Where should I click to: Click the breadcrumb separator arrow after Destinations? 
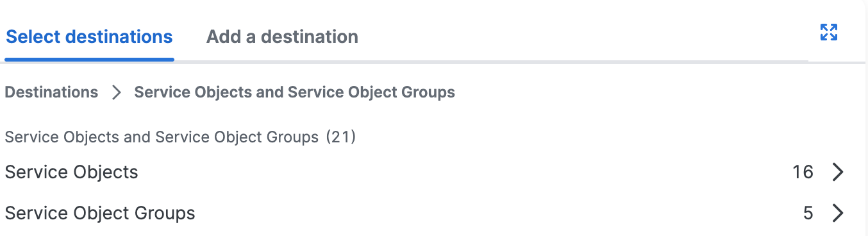click(116, 92)
